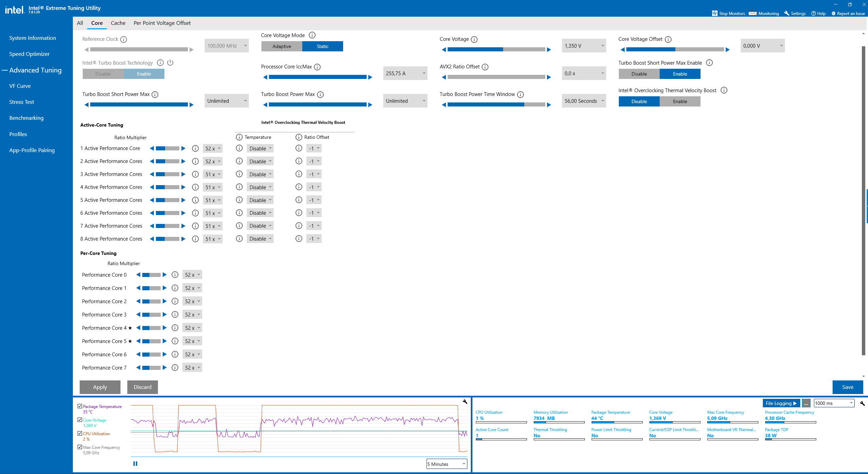The image size is (868, 474).
Task: Click Core Voltage Mode info icon
Action: (x=312, y=35)
